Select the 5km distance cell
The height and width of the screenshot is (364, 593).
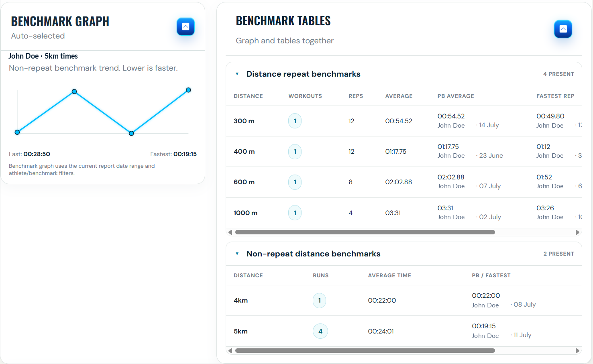point(240,331)
